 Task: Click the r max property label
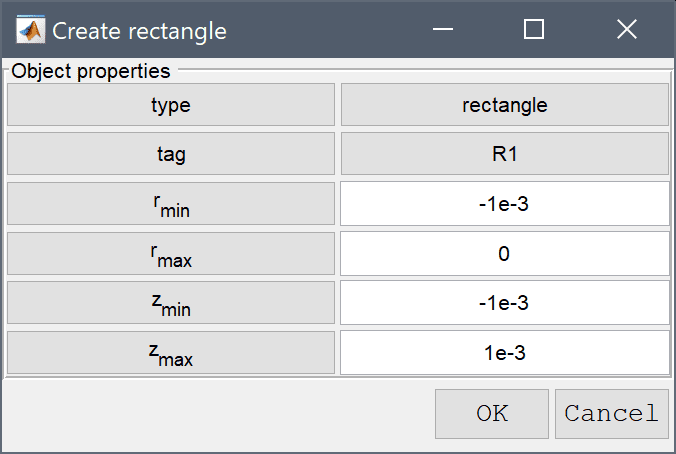coord(171,254)
